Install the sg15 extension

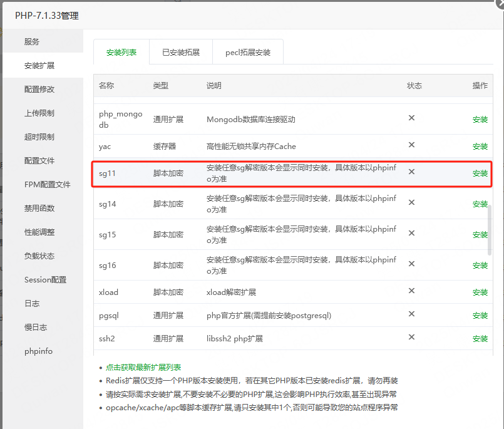click(480, 234)
